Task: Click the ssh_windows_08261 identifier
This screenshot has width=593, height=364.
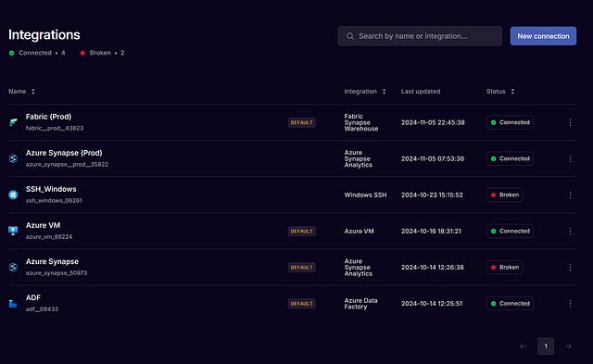Action: (x=54, y=201)
